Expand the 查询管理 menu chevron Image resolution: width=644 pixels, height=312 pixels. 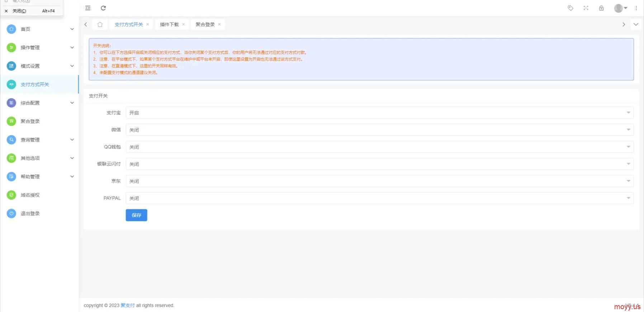pyautogui.click(x=72, y=140)
